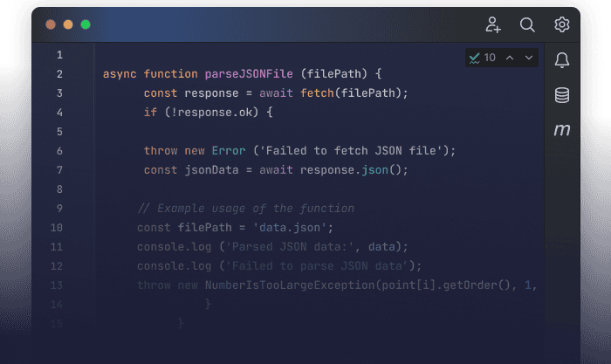The height and width of the screenshot is (364, 611).
Task: Click the inspections checkmark showing 10
Action: pyautogui.click(x=482, y=58)
